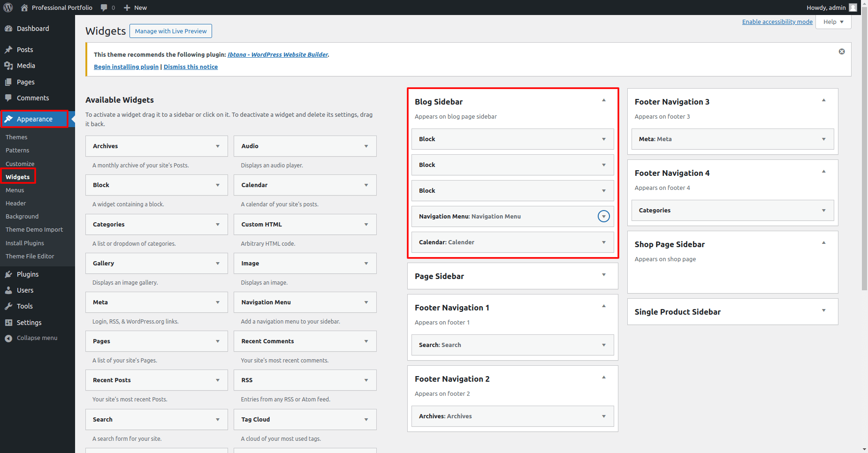
Task: Collapse the Blog Sidebar panel
Action: pyautogui.click(x=604, y=100)
